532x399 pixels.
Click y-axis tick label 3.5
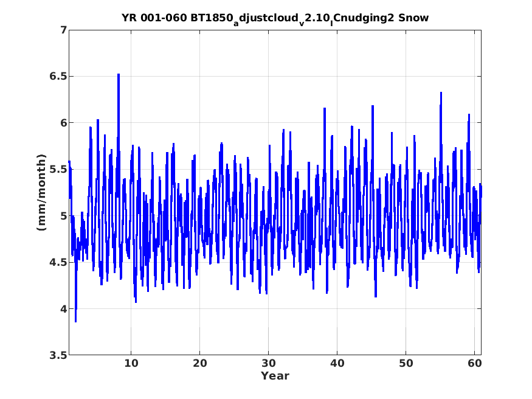click(x=58, y=355)
